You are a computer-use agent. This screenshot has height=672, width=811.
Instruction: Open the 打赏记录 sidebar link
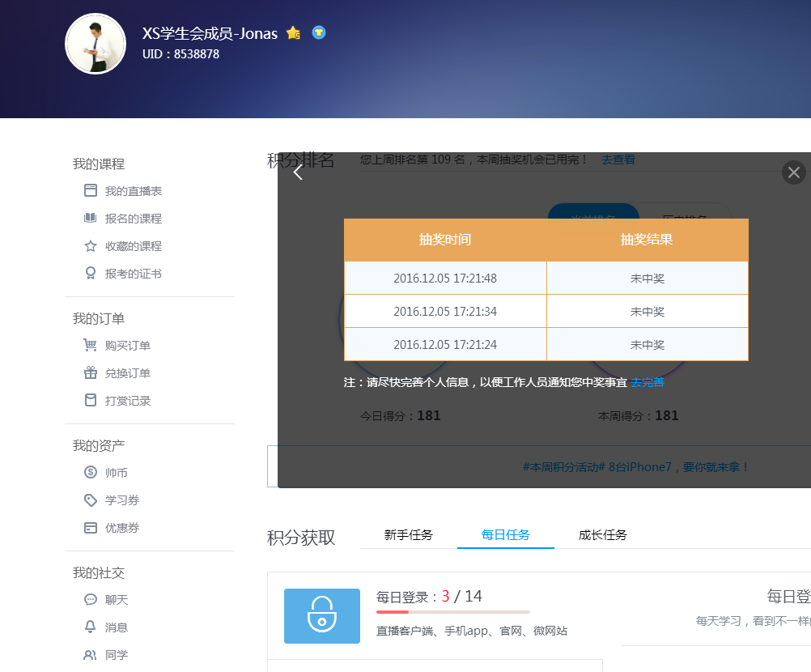[128, 400]
